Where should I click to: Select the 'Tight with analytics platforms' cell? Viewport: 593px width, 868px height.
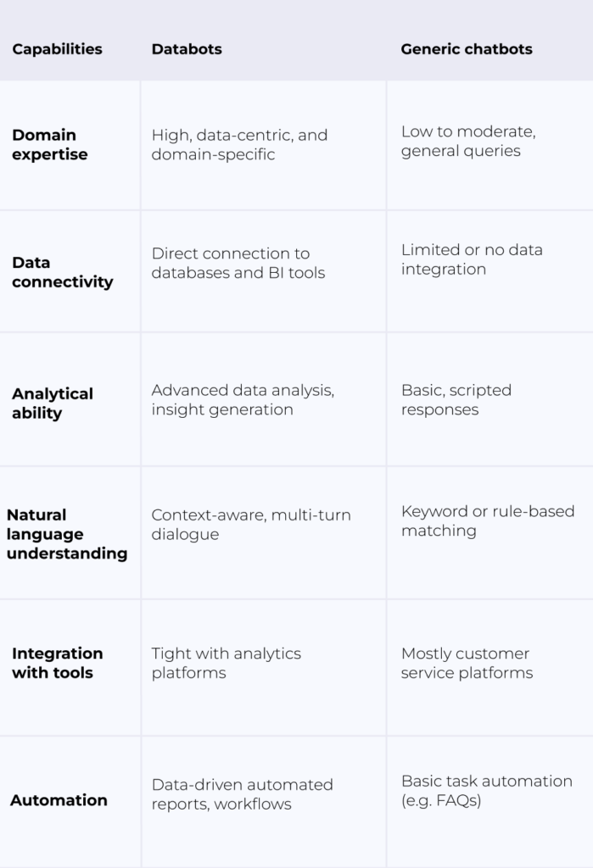[227, 663]
